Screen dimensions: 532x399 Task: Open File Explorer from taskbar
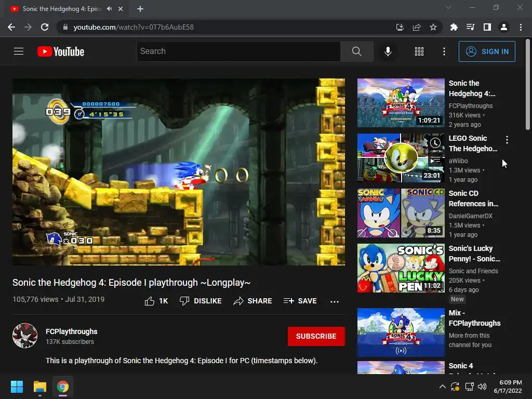click(39, 387)
